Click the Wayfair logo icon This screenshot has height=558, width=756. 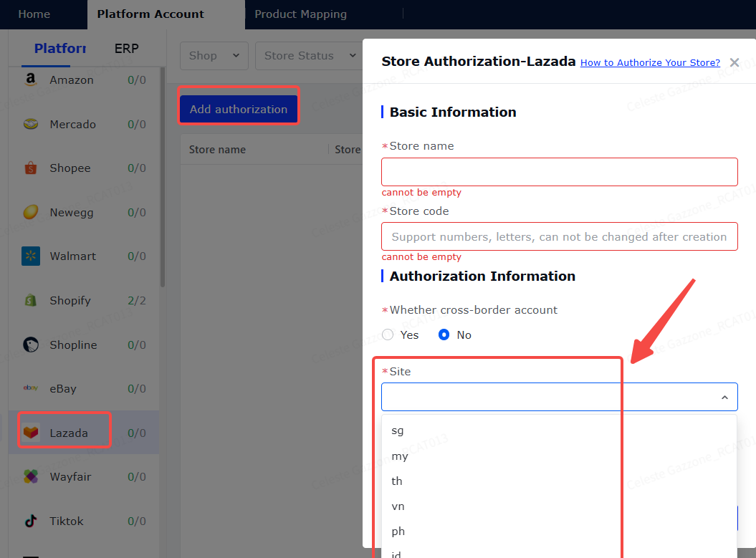31,476
